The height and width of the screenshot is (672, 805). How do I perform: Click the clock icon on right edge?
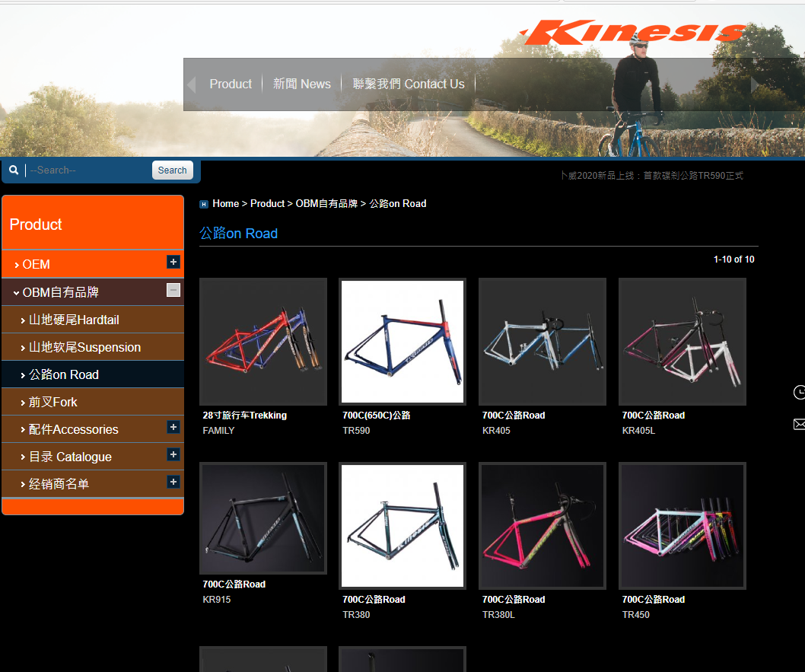800,392
